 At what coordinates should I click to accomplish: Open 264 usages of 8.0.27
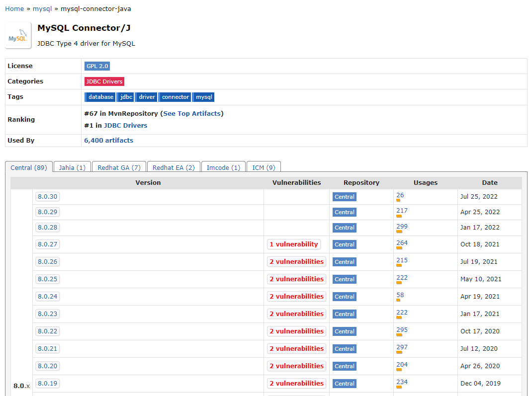point(402,243)
